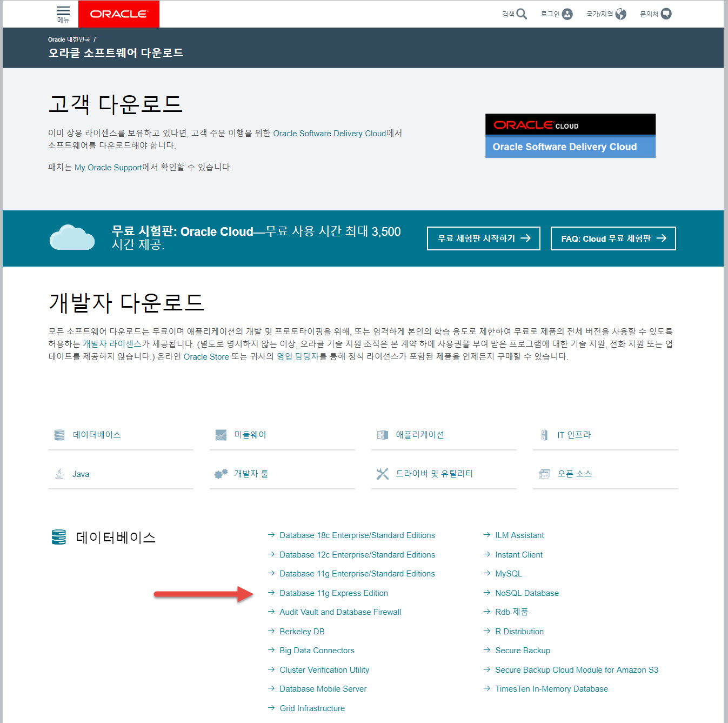This screenshot has height=723, width=728.
Task: Click the 로그인 user icon
Action: [x=567, y=14]
